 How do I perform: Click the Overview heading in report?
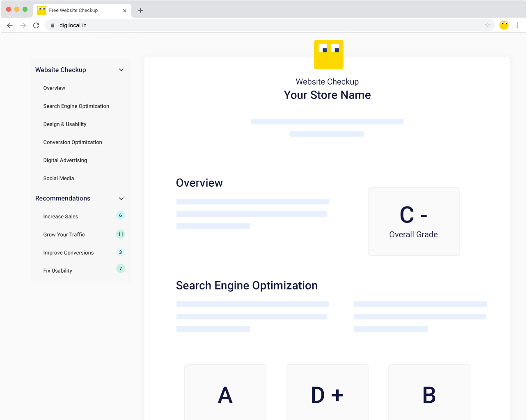199,183
